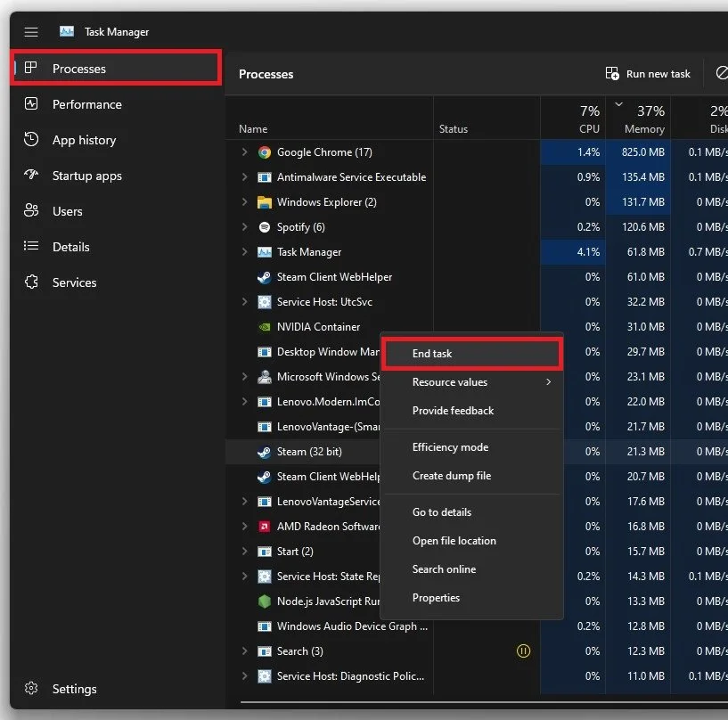The image size is (728, 720).
Task: Expand the Task Manager process
Action: tap(245, 251)
